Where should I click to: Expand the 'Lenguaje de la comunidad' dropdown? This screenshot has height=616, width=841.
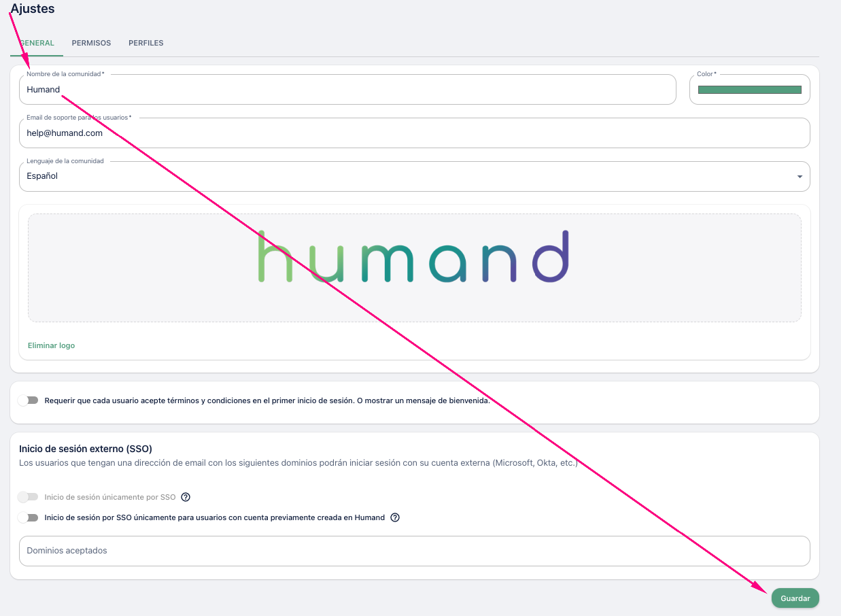408,177
